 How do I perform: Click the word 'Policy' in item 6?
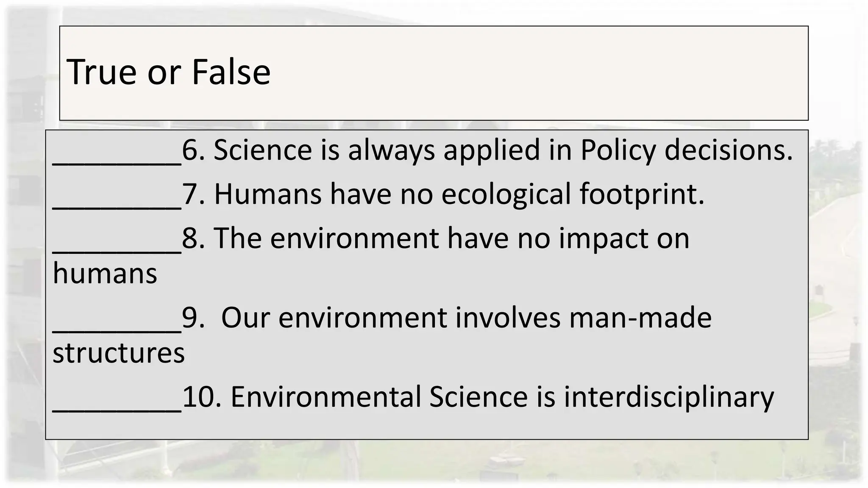point(618,150)
